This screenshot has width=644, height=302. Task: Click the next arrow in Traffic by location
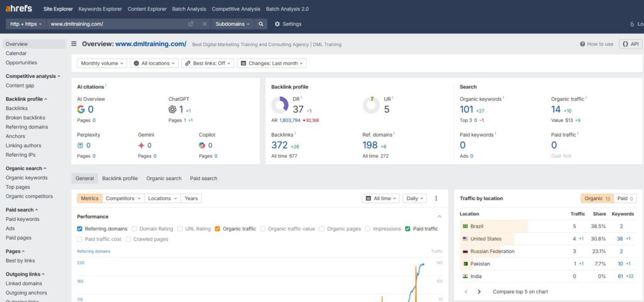coord(479,292)
